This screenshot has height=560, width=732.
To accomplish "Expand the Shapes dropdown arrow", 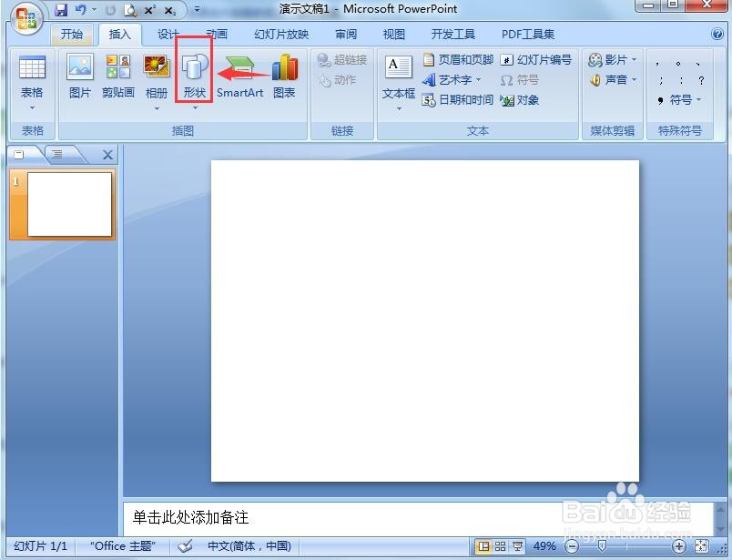I will tap(195, 108).
